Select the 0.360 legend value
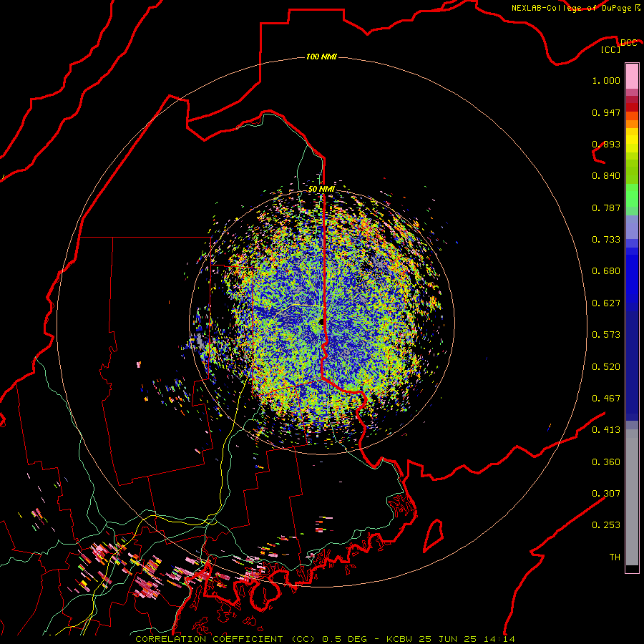Viewport: 644px width, 644px height. (606, 462)
